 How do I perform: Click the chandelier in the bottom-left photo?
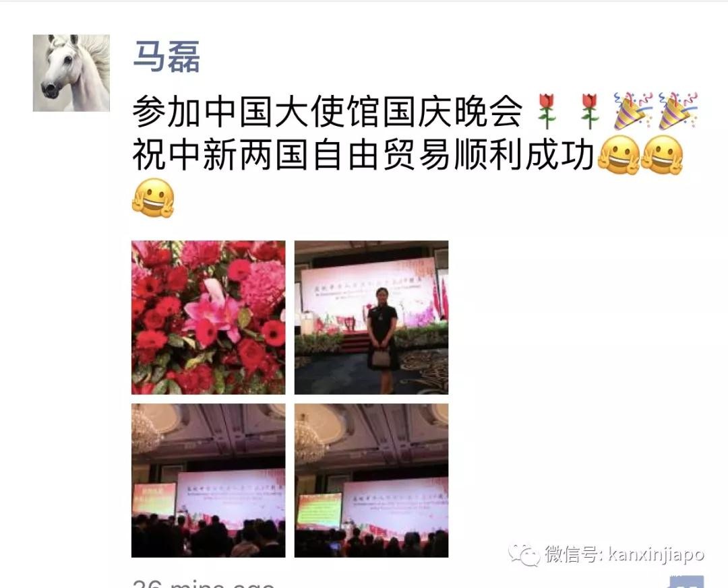pyautogui.click(x=145, y=430)
